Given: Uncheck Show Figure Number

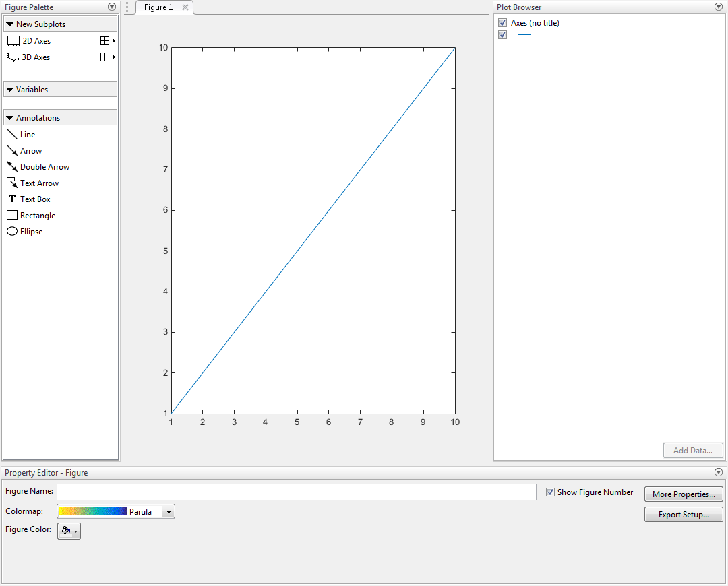Looking at the screenshot, I should coord(550,492).
